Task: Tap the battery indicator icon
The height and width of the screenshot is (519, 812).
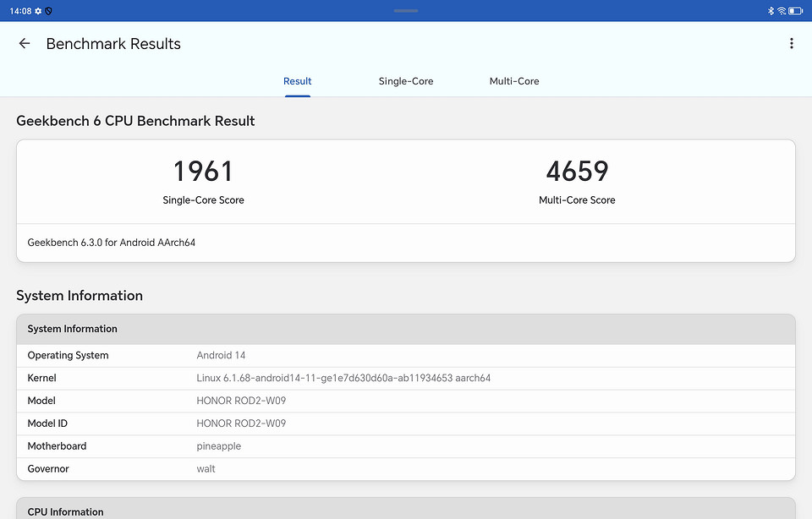Action: (x=796, y=11)
